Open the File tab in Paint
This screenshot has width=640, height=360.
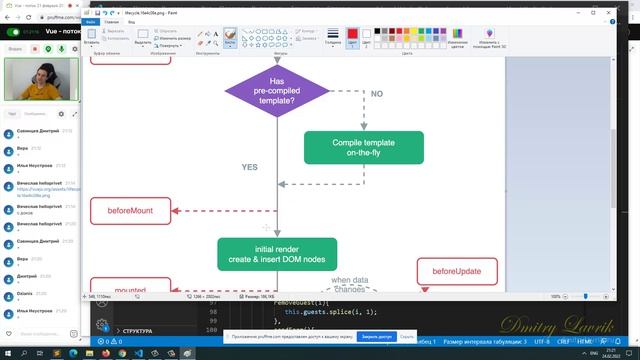[91, 22]
